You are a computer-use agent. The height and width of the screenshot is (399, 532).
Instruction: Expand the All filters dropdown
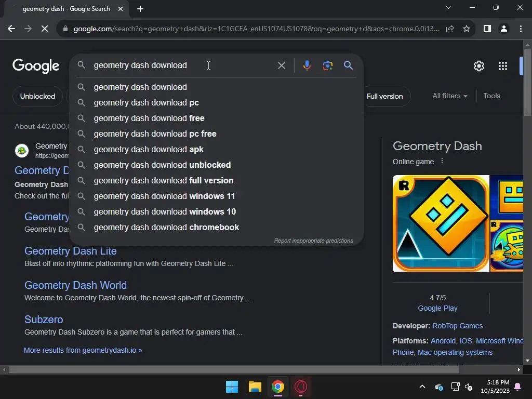(x=450, y=96)
